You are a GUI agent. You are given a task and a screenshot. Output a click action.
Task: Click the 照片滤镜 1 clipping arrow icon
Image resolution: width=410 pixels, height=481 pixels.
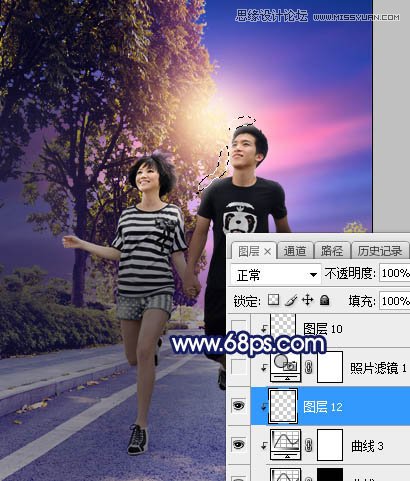[264, 368]
